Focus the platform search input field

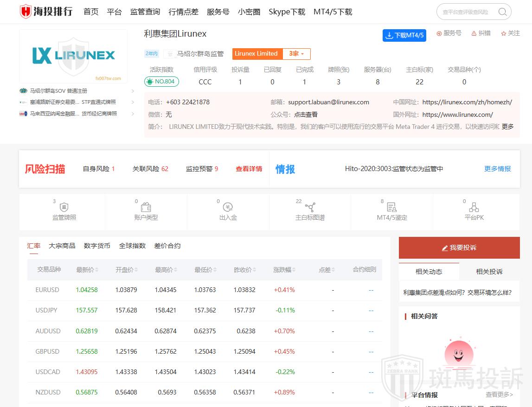466,12
